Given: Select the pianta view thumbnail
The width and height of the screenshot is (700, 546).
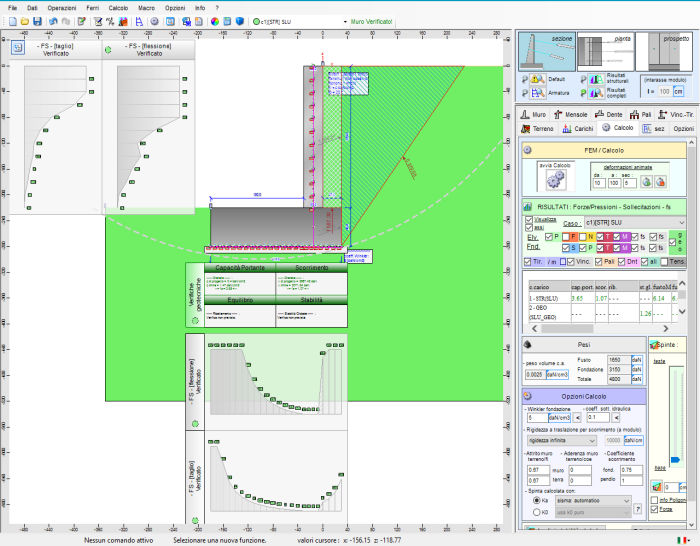Looking at the screenshot, I should click(605, 52).
